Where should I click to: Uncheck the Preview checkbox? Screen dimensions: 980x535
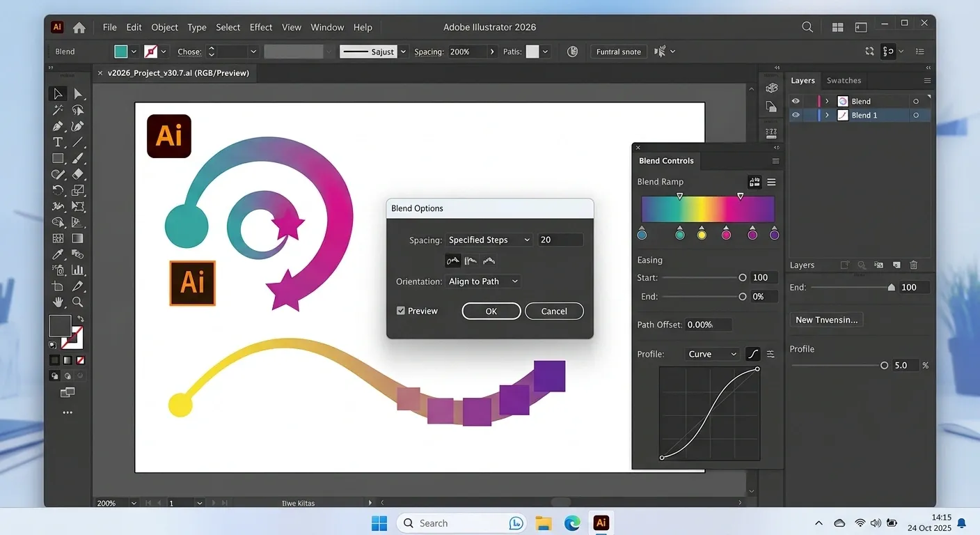(x=401, y=311)
